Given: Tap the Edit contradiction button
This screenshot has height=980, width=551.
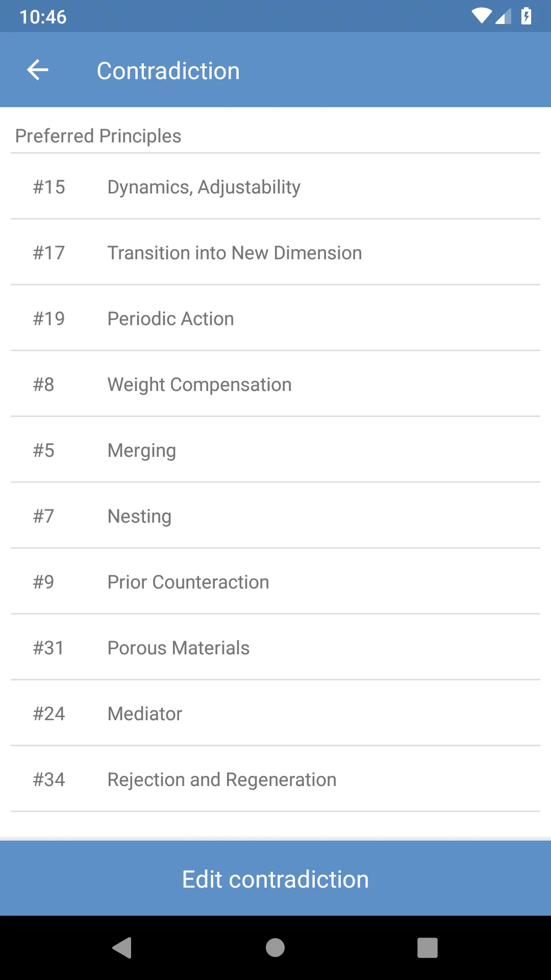Looking at the screenshot, I should [x=275, y=878].
